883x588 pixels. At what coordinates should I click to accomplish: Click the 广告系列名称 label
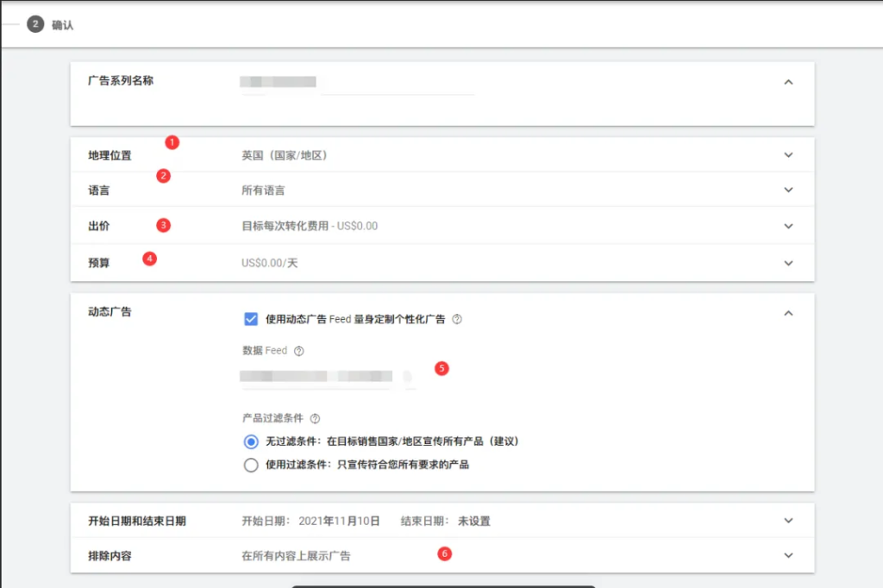click(x=121, y=80)
